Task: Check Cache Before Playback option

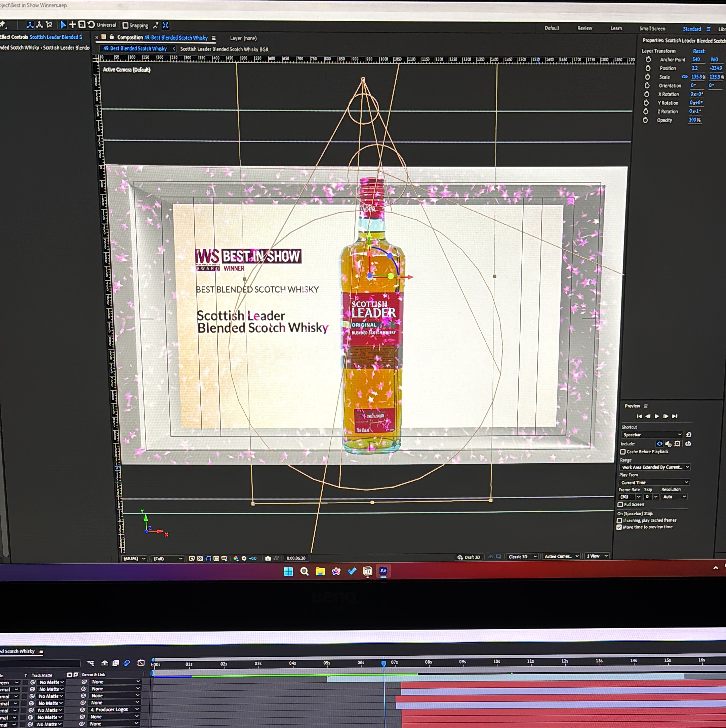Action: 623,452
